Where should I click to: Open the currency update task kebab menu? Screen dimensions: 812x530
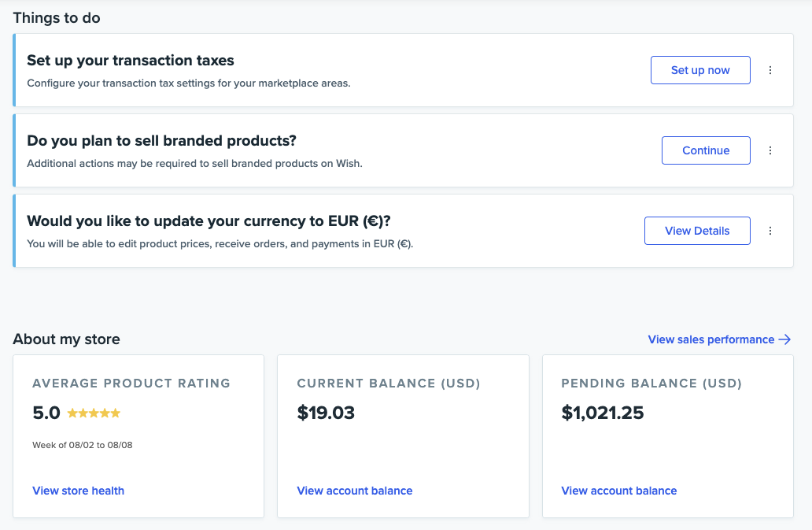click(x=770, y=230)
